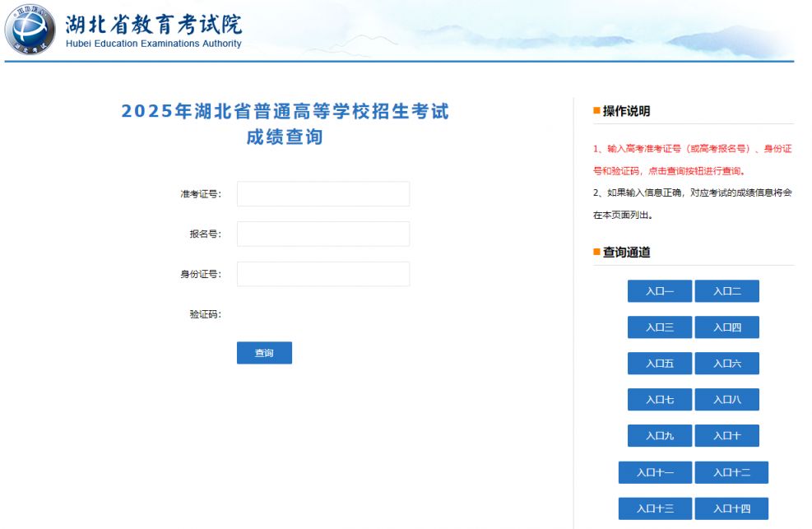The width and height of the screenshot is (812, 529).
Task: Switch to 入口十三 channel
Action: pos(655,508)
